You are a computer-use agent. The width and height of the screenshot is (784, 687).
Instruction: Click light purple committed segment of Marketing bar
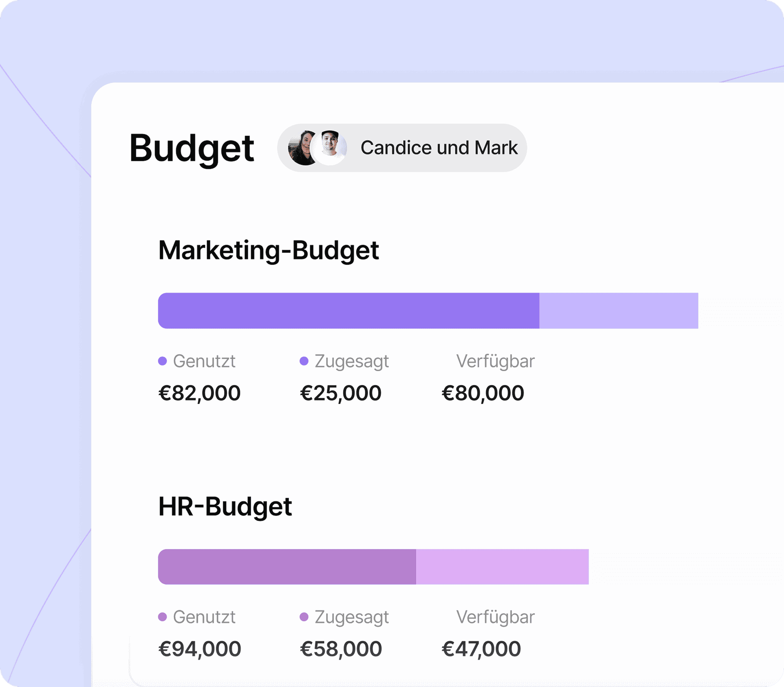[x=619, y=311]
